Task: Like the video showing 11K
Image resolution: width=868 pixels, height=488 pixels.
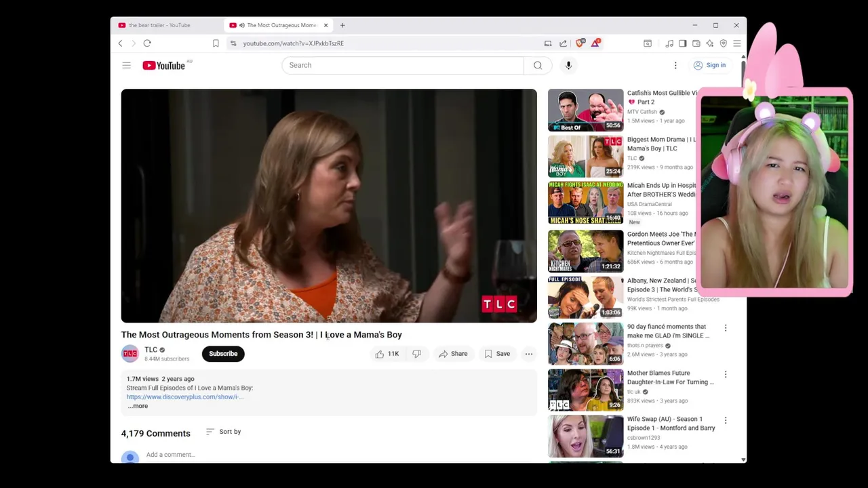Action: [387, 354]
